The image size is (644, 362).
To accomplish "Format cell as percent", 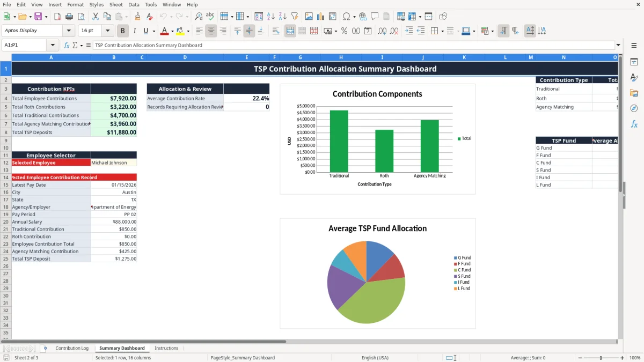I will click(x=344, y=31).
